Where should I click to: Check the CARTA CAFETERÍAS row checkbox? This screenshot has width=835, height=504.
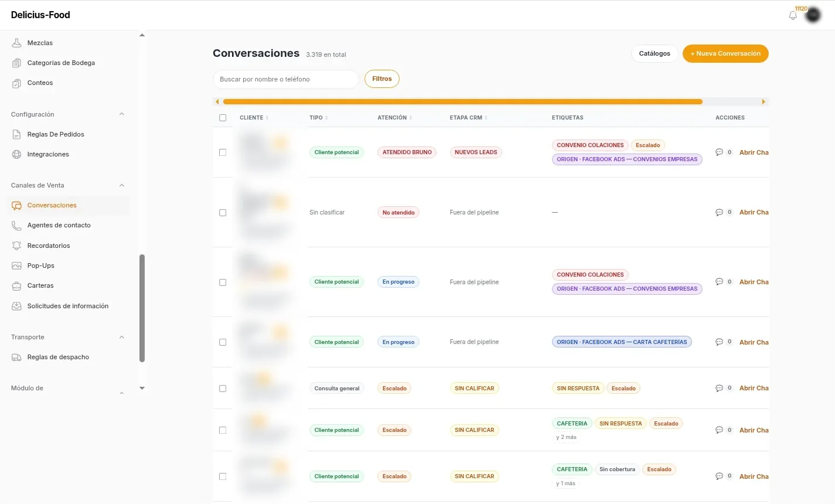(223, 342)
